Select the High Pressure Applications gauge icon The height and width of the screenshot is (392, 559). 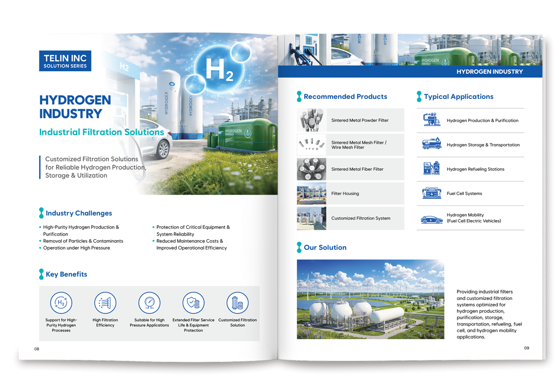tap(149, 302)
